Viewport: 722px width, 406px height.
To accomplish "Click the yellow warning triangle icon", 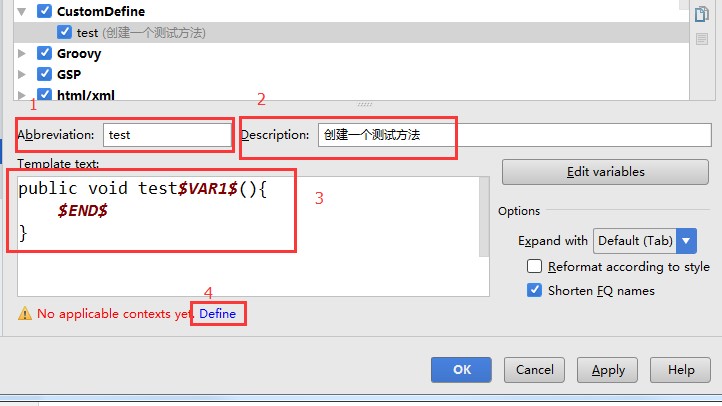I will pos(24,314).
